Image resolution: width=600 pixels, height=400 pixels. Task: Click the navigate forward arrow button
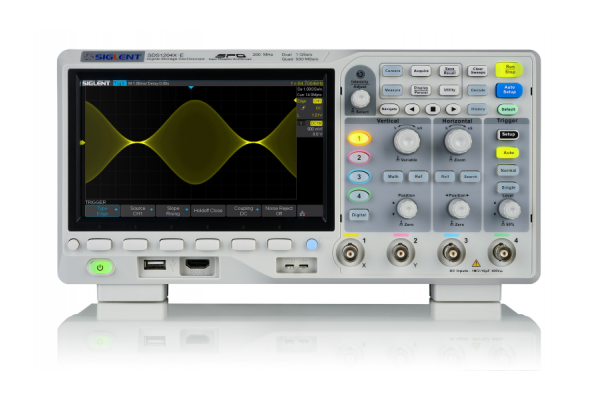[x=453, y=109]
